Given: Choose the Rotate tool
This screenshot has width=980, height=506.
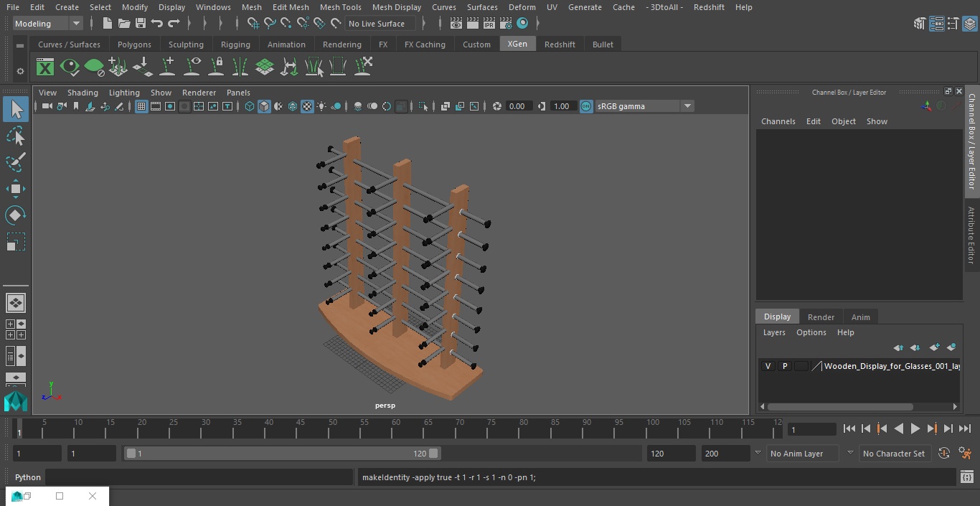Looking at the screenshot, I should [16, 215].
